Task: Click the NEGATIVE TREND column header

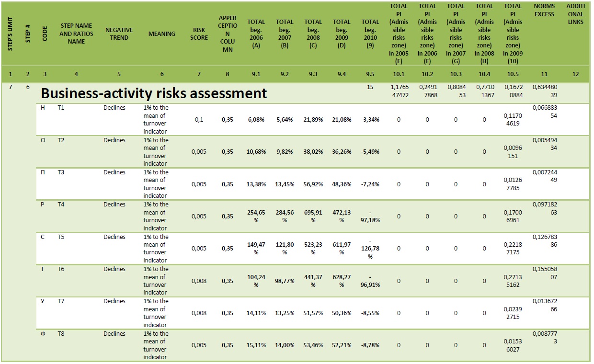Action: [x=119, y=34]
